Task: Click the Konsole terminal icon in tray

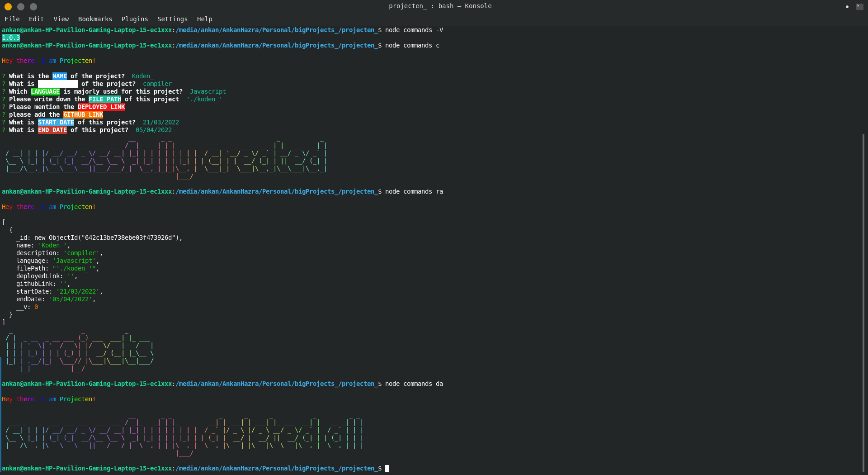Action: click(x=859, y=7)
